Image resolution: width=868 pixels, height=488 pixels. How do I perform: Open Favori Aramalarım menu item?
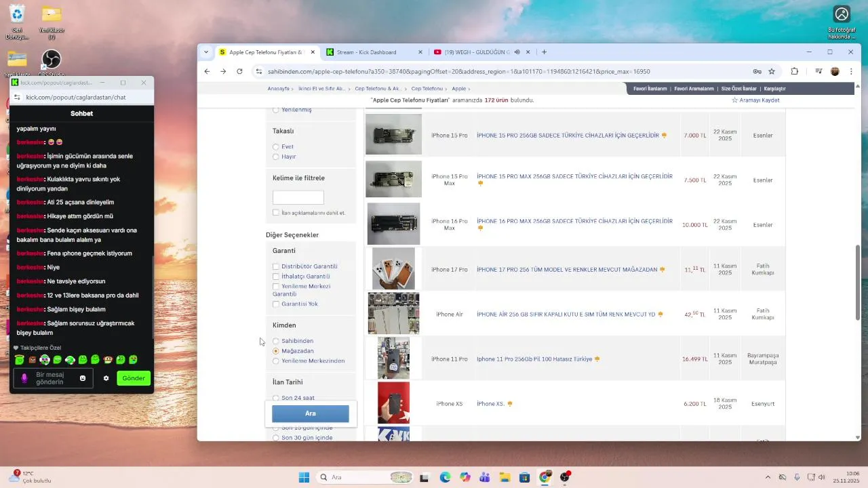[694, 89]
